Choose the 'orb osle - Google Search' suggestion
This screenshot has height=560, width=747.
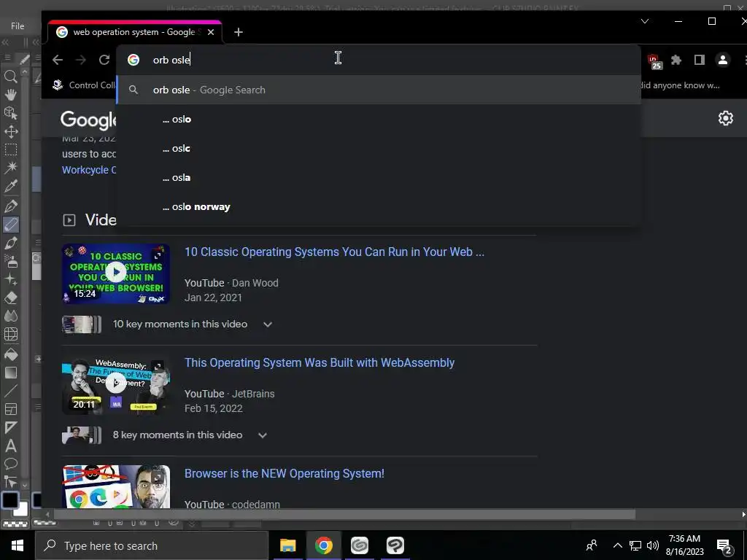[379, 90]
